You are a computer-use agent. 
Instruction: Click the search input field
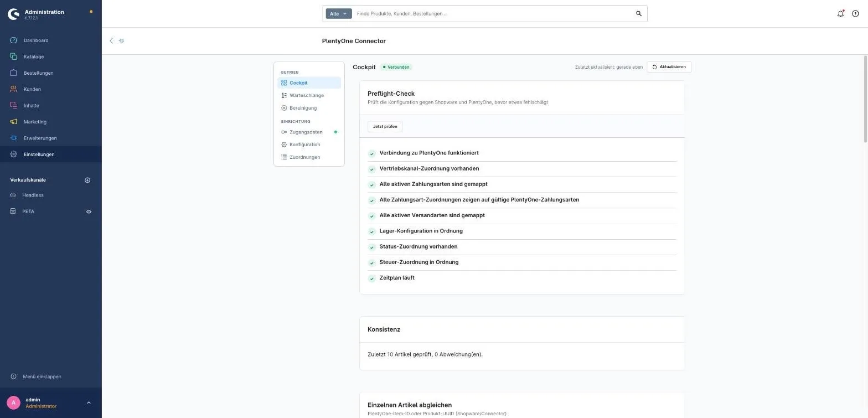493,14
